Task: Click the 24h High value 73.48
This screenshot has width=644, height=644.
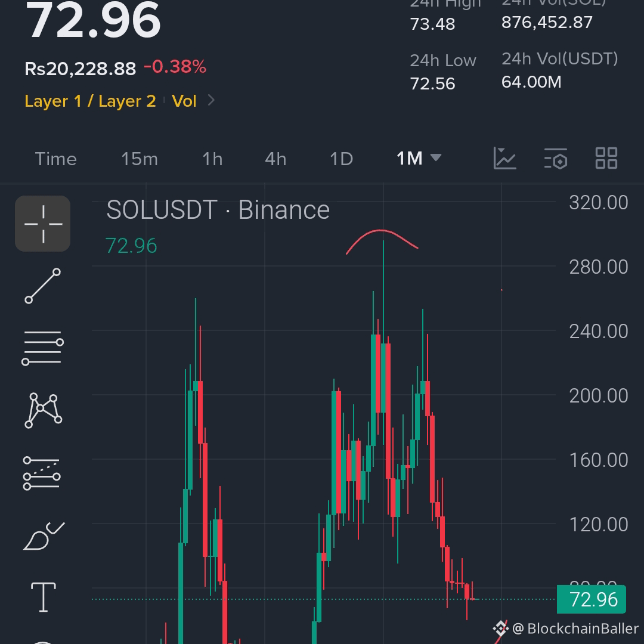Action: [433, 24]
